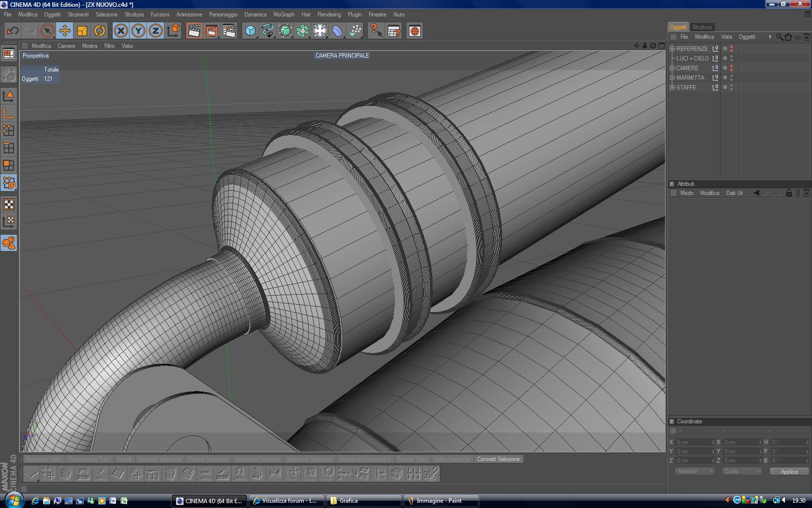Open the Assoluto dropdown in Coordinate panel
This screenshot has width=812, height=508.
[x=694, y=471]
